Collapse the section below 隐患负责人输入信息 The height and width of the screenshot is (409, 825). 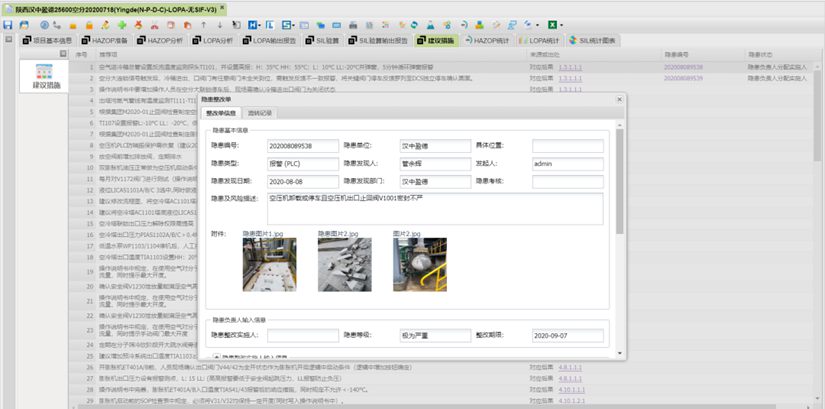click(x=215, y=354)
